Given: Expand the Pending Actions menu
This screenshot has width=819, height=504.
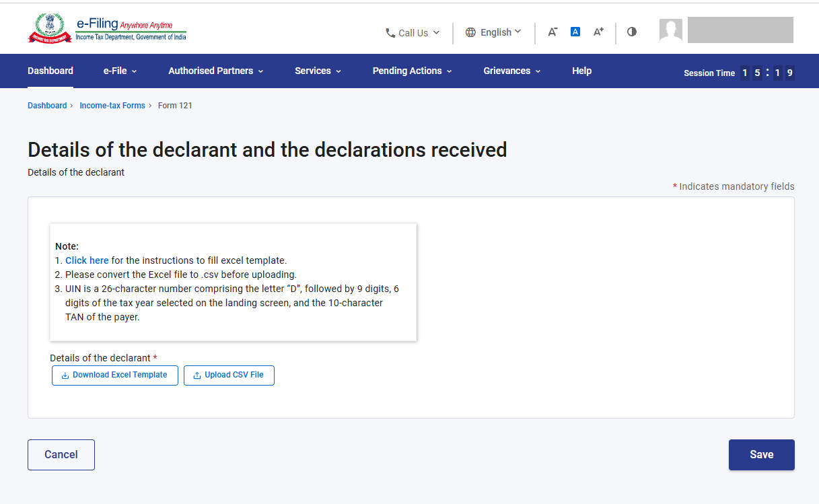Looking at the screenshot, I should 412,71.
